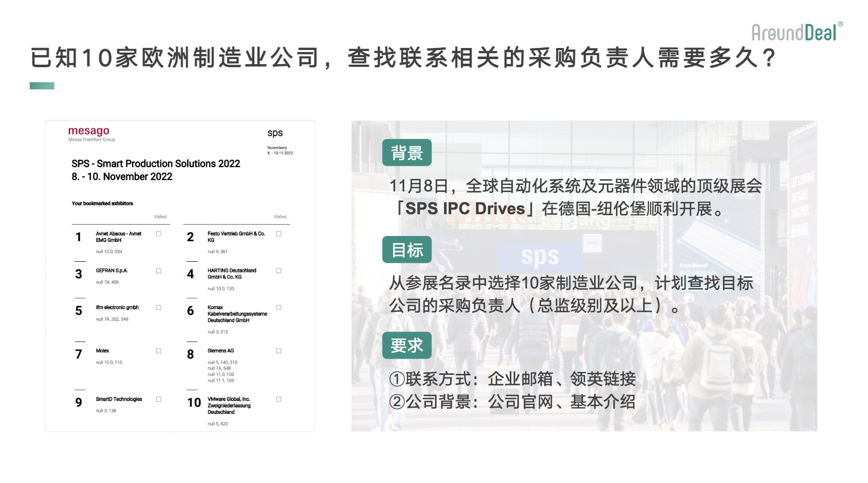The image size is (868, 483).
Task: Click exhibitor name SmartD Technologies
Action: (x=119, y=399)
